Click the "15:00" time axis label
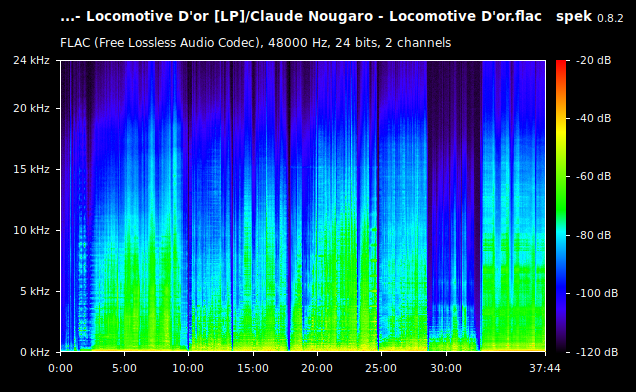Image resolution: width=636 pixels, height=392 pixels. [x=253, y=368]
